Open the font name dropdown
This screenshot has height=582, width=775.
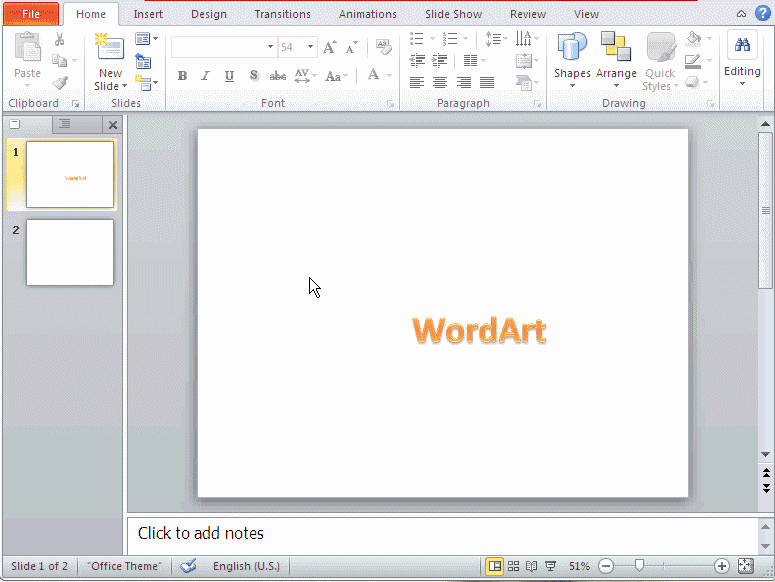tap(270, 47)
